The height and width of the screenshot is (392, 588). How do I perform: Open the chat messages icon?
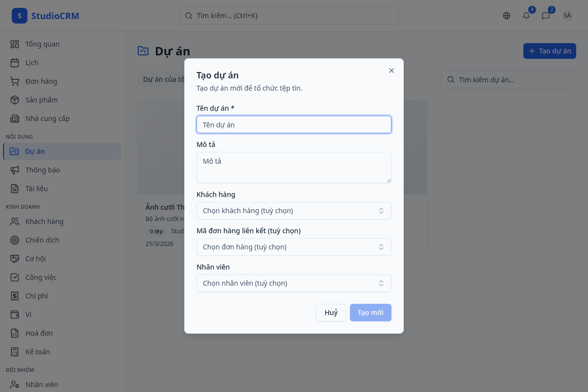tap(546, 16)
